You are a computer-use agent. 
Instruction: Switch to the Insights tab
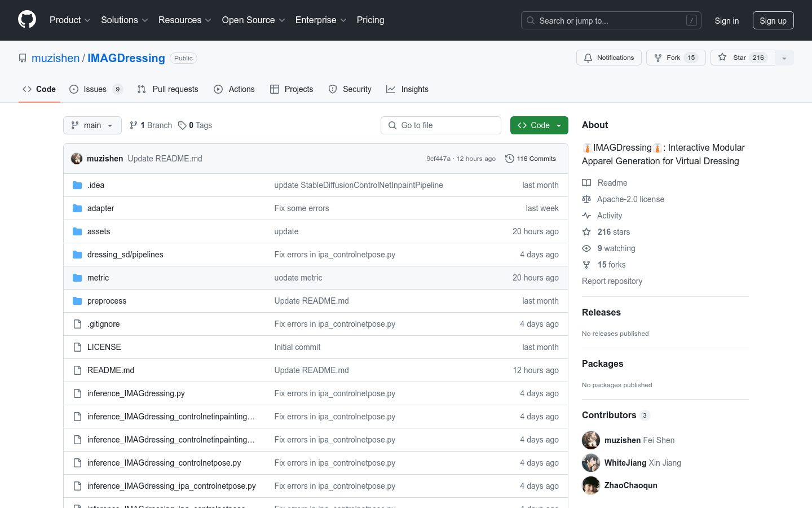point(408,89)
